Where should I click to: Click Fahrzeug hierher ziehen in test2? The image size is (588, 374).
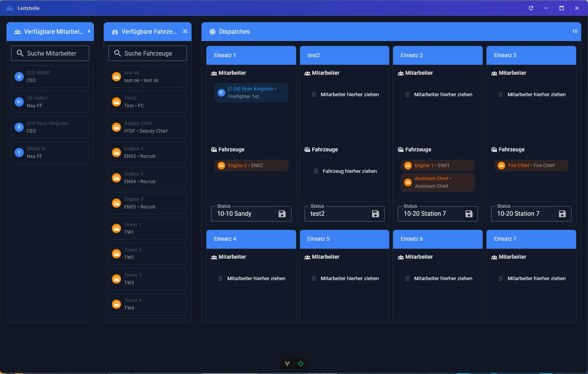pos(350,171)
